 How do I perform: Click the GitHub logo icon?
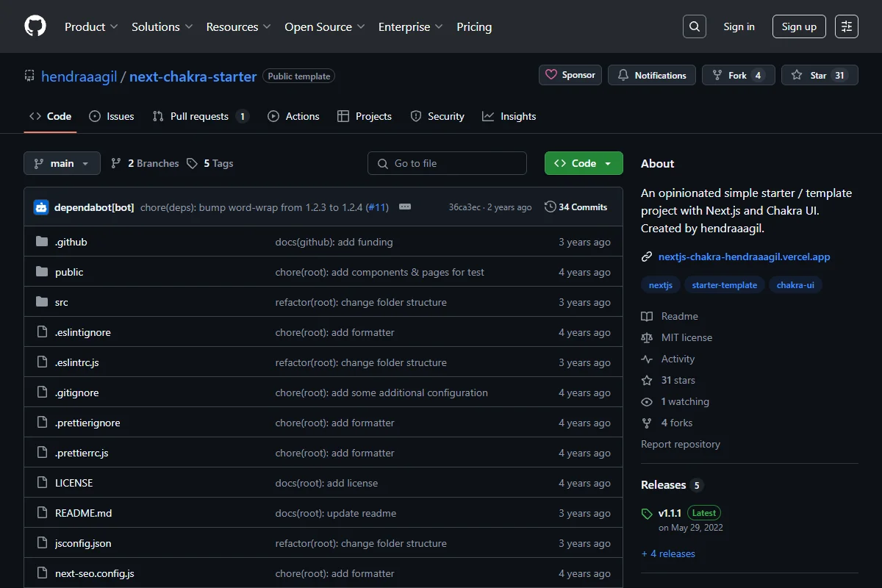click(35, 26)
